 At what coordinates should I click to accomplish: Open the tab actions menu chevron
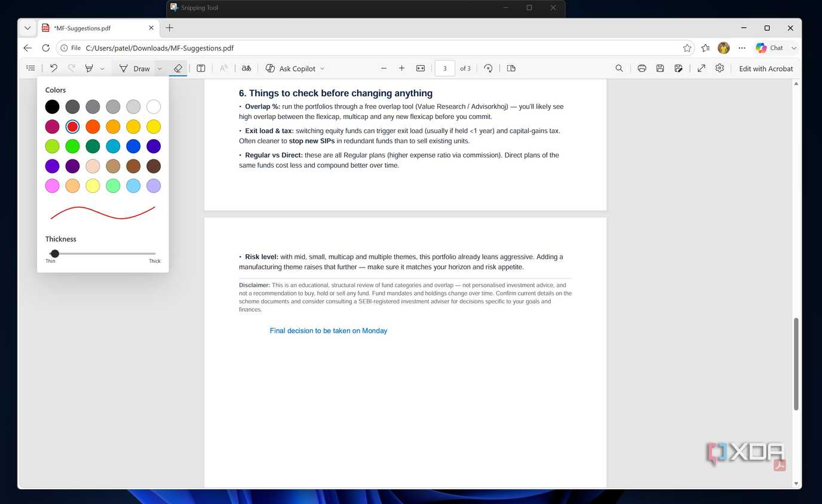(x=27, y=28)
